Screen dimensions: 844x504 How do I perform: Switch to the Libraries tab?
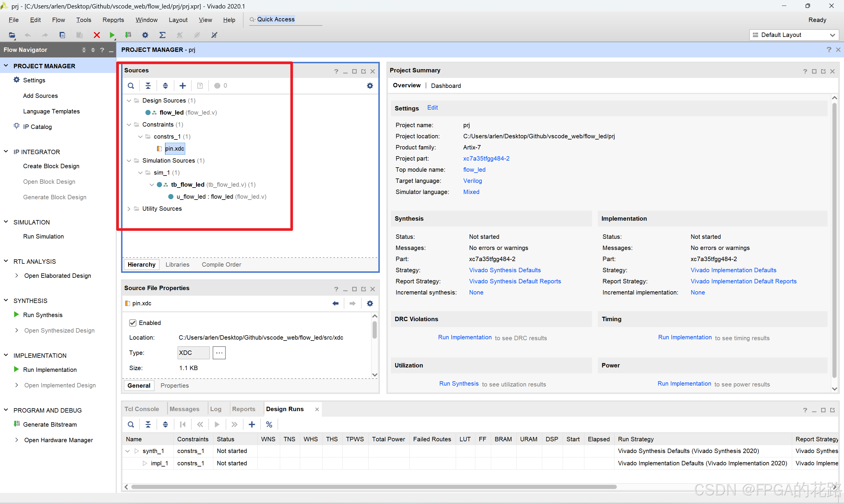click(x=177, y=265)
